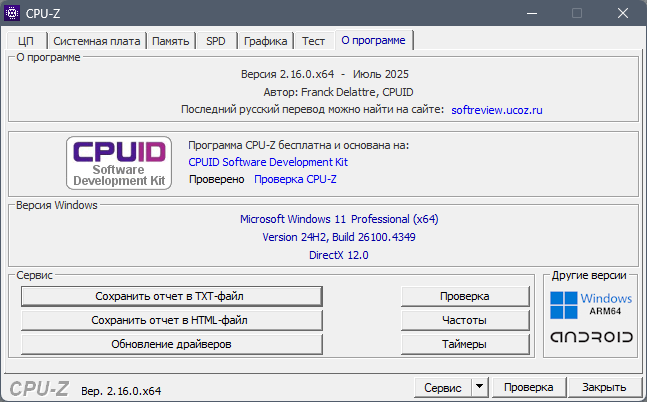Image resolution: width=647 pixels, height=402 pixels.
Task: Select the Память tab
Action: tap(170, 41)
